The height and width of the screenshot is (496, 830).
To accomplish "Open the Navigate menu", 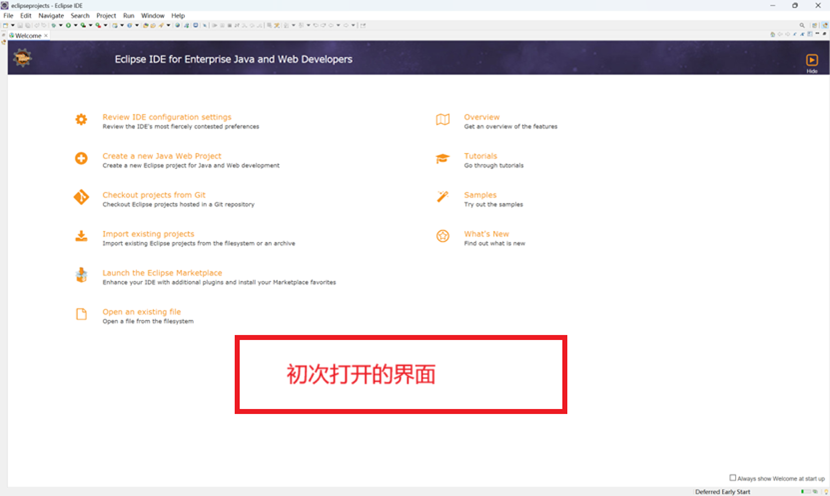I will pos(51,15).
